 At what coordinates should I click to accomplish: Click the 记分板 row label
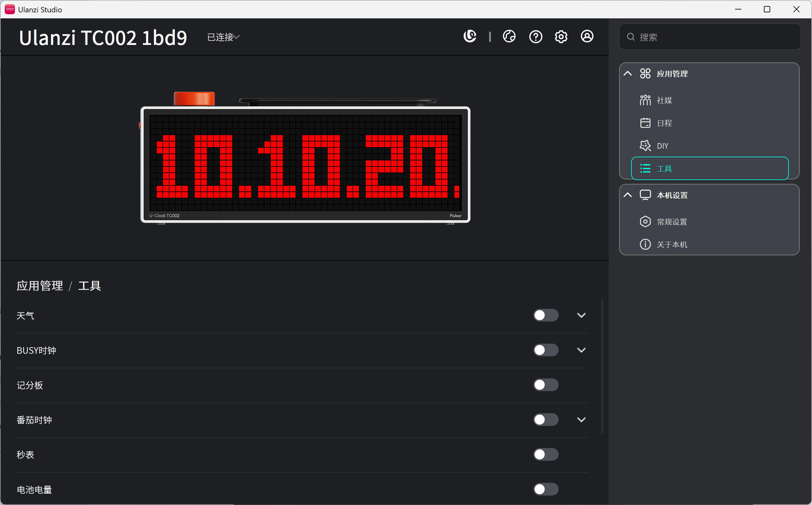(x=30, y=385)
